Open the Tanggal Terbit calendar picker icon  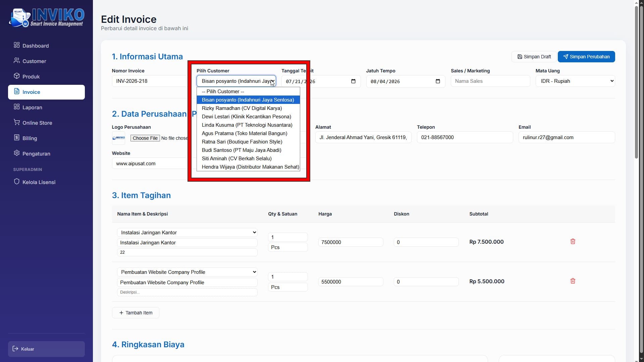coord(353,81)
